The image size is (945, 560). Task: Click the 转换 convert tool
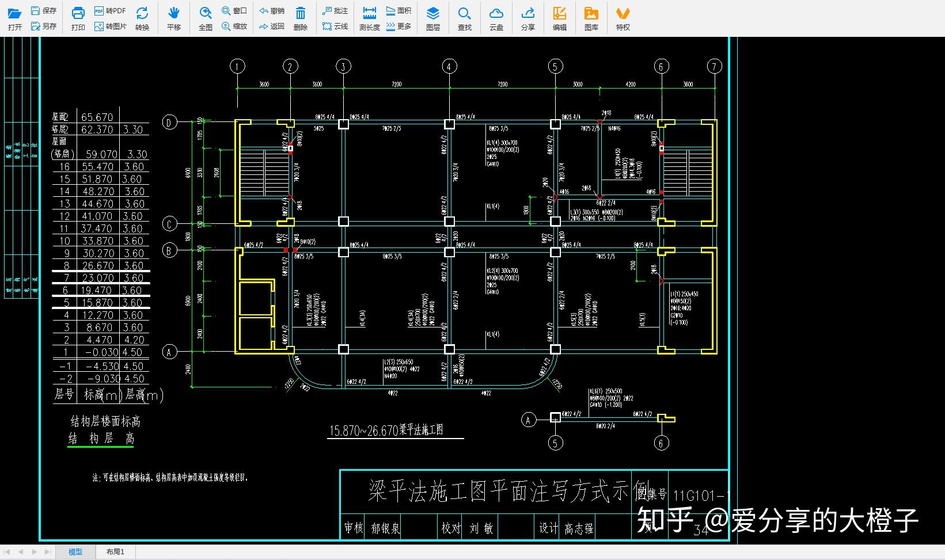click(142, 18)
